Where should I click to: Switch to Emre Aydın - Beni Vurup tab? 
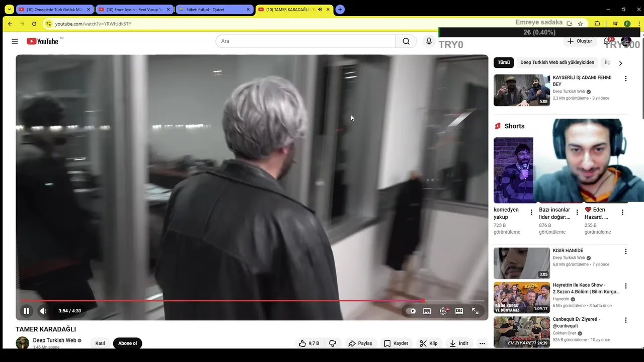click(x=134, y=9)
